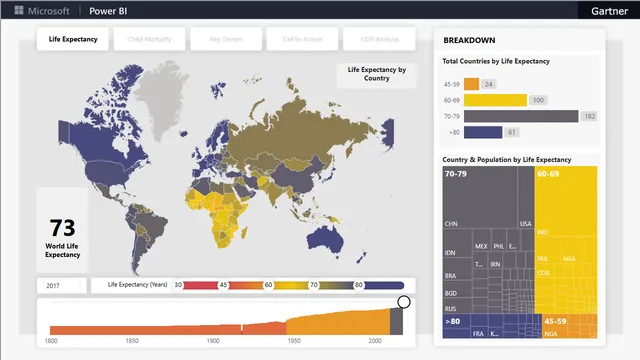The height and width of the screenshot is (360, 640).
Task: Select the IDN treemap tile
Action: (457, 244)
